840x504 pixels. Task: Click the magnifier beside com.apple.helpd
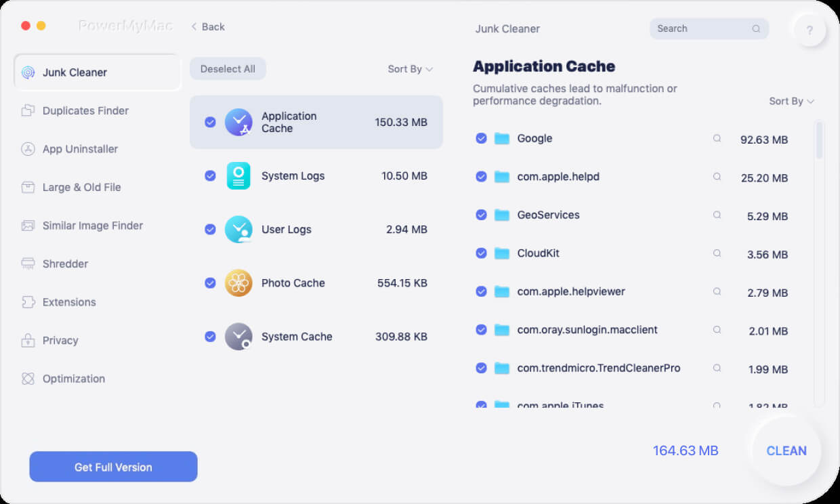(x=717, y=177)
